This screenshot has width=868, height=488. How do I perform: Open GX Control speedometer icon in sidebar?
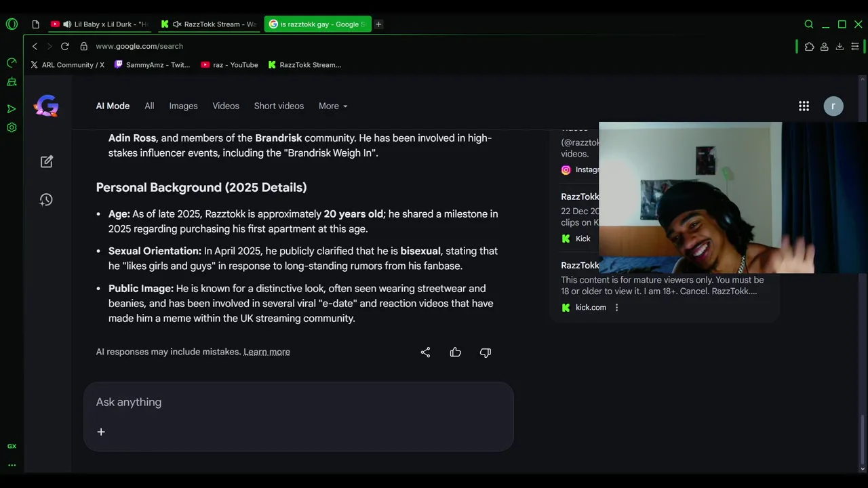coord(12,63)
